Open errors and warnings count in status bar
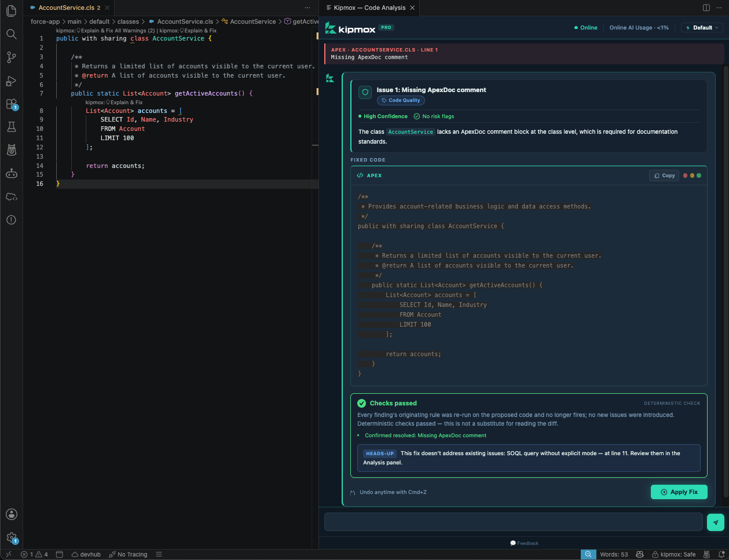The width and height of the screenshot is (729, 560). click(35, 554)
